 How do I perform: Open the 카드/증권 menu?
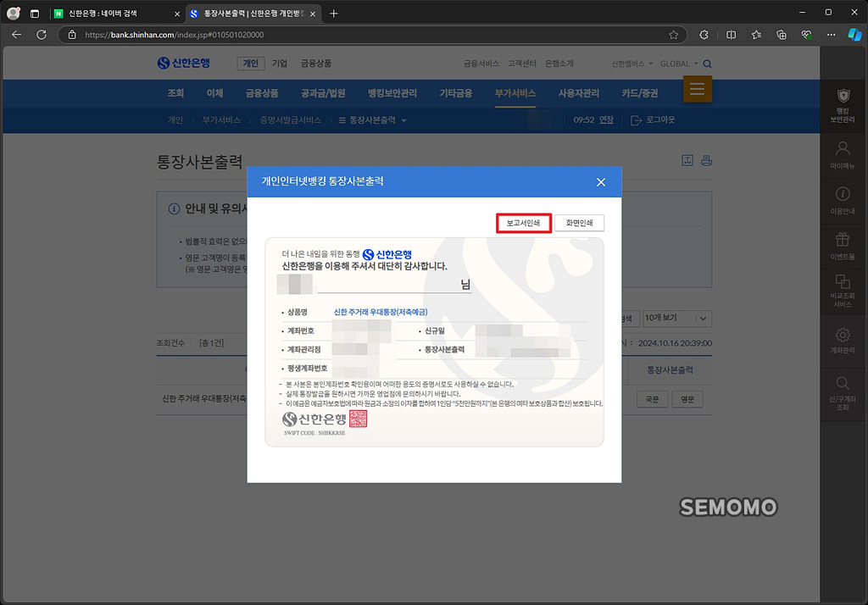639,93
